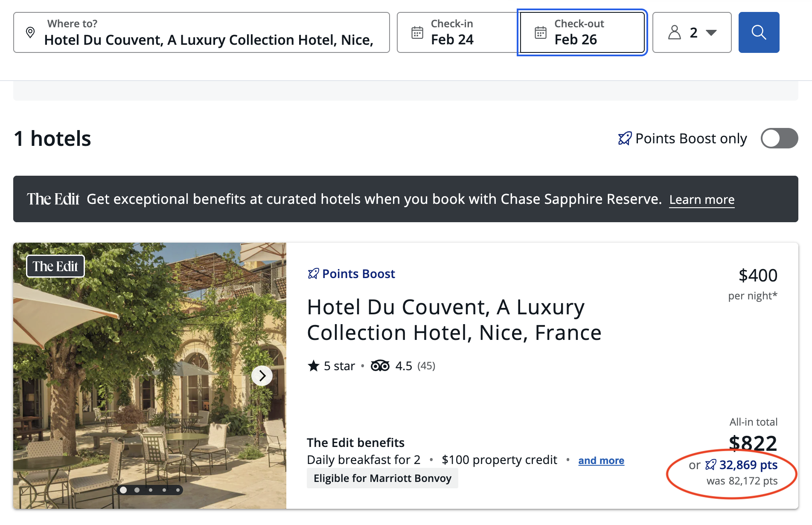
Task: Click the Points Boost rocket icon on hotel card
Action: (314, 273)
